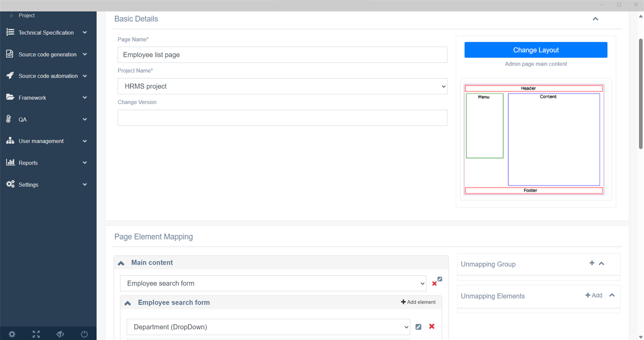Open the Source code automation menu

tap(48, 76)
